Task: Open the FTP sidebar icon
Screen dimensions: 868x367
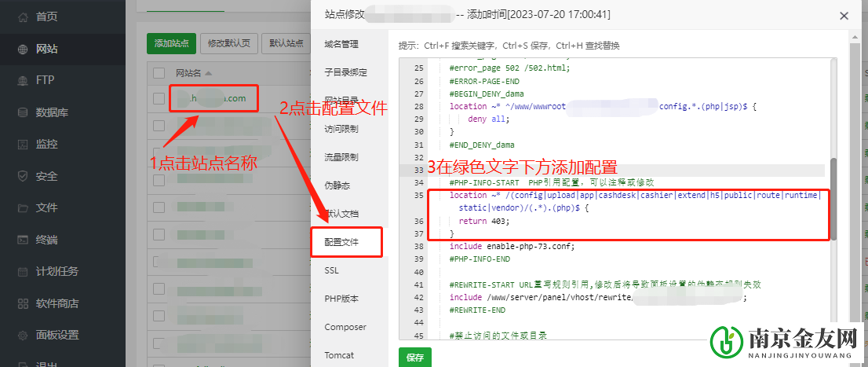Action: point(21,80)
